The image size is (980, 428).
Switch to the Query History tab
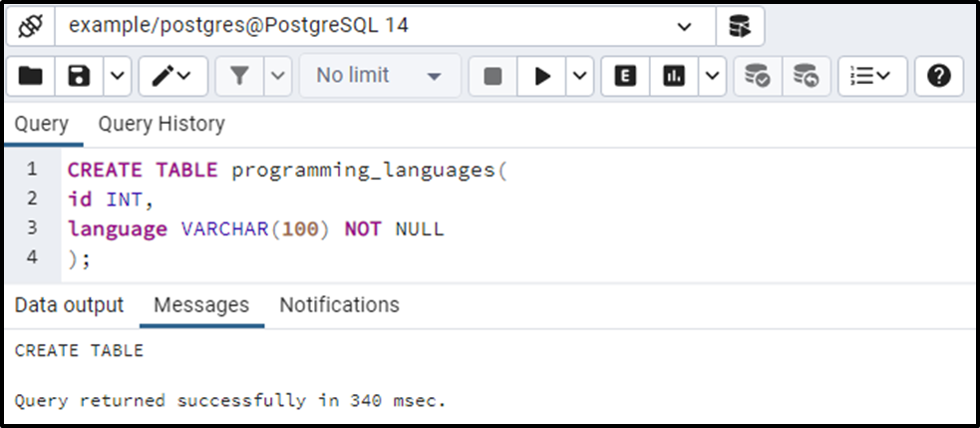[162, 124]
